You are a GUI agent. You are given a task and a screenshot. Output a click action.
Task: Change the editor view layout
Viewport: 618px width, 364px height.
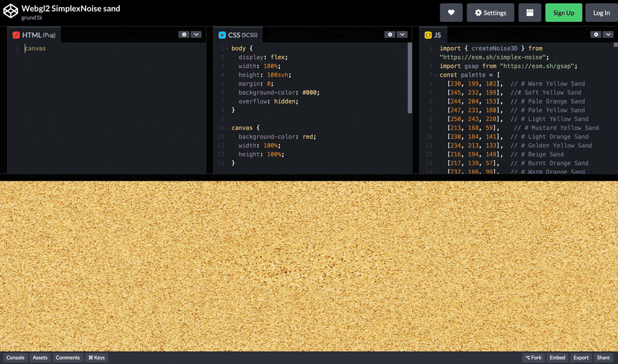coord(529,13)
